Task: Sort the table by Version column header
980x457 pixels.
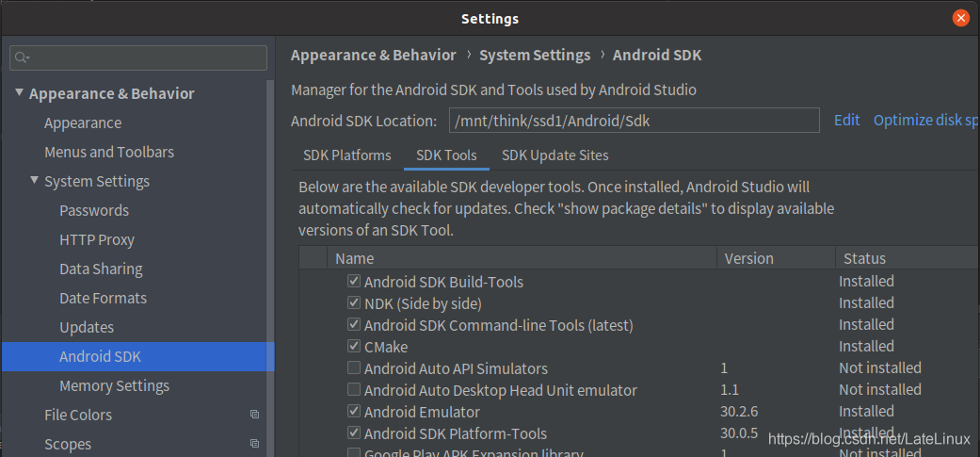Action: 748,258
